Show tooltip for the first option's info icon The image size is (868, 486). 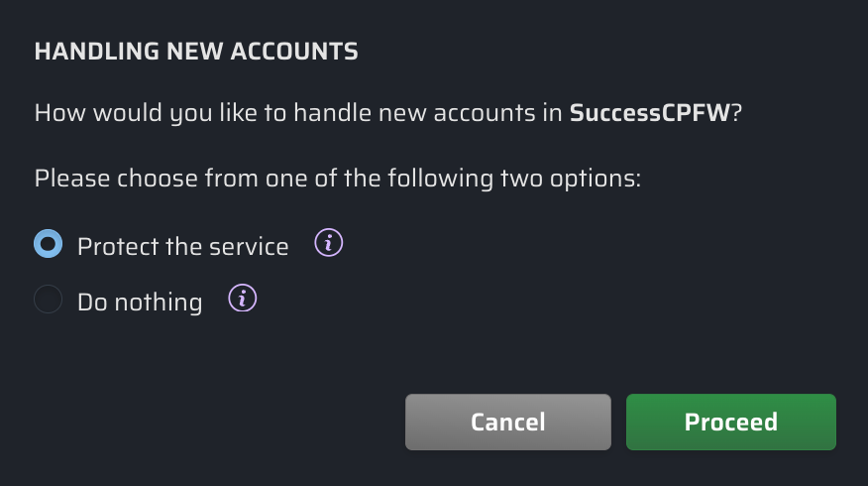pos(328,243)
